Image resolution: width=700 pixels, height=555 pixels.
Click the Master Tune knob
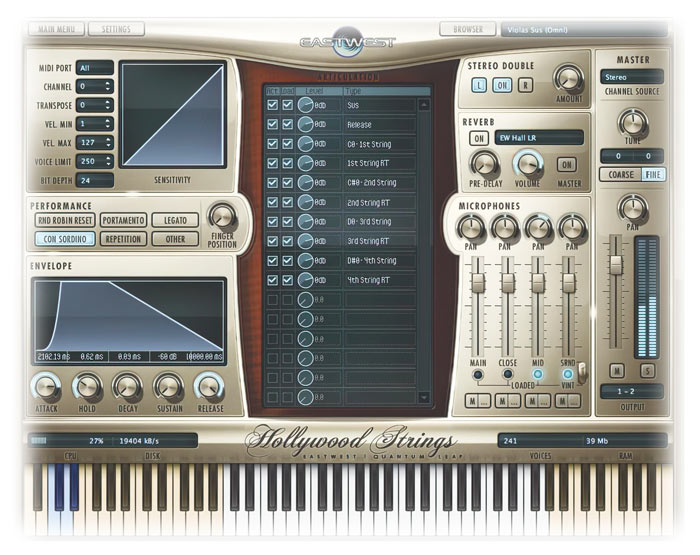[632, 122]
